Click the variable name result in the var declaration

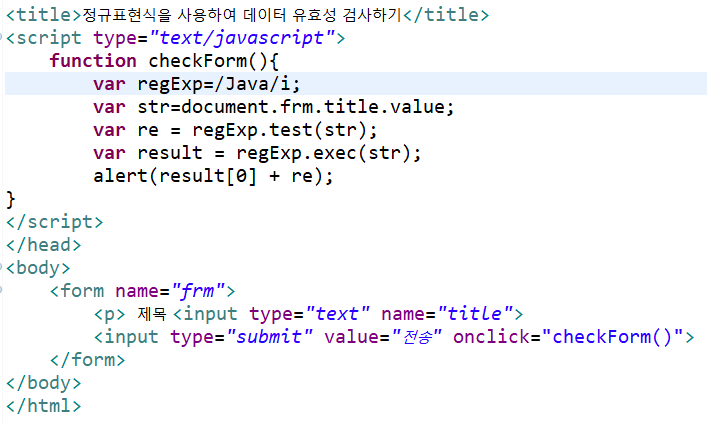point(170,153)
